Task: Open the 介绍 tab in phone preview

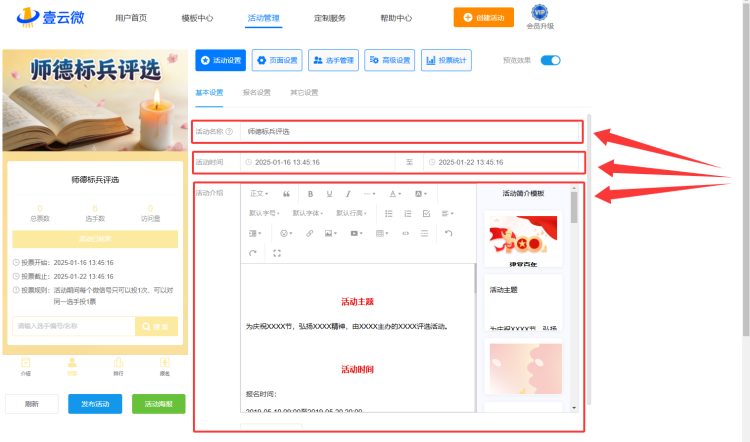Action: click(x=26, y=366)
